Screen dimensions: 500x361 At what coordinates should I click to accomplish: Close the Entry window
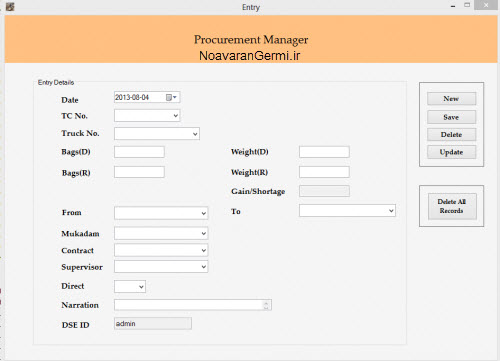486,5
